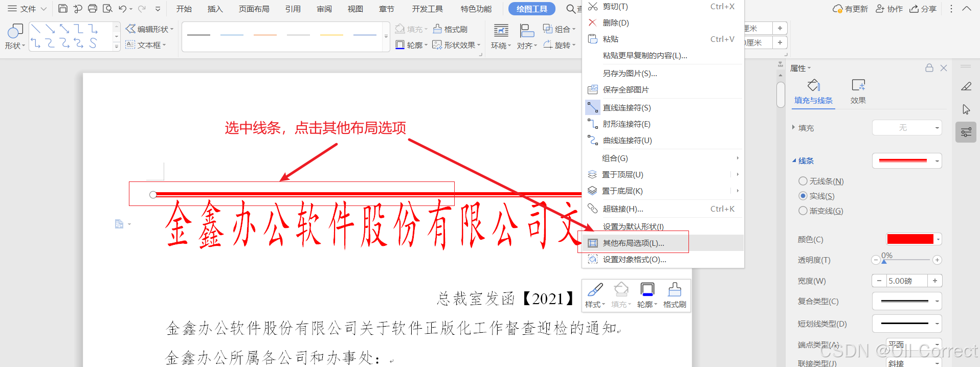The image size is (980, 367).
Task: Click the Print Preview icon
Action: (x=107, y=9)
